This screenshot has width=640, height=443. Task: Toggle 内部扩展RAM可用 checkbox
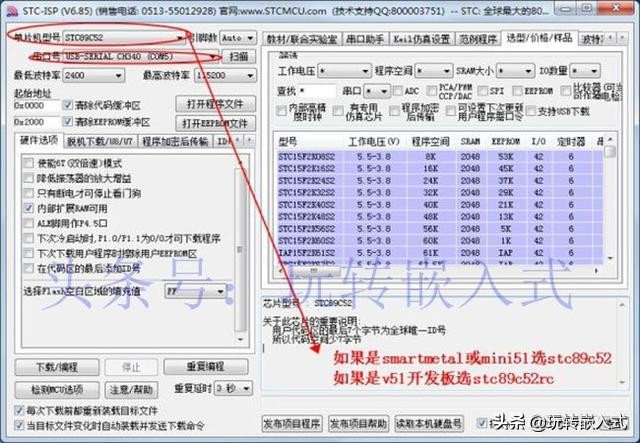coord(28,208)
